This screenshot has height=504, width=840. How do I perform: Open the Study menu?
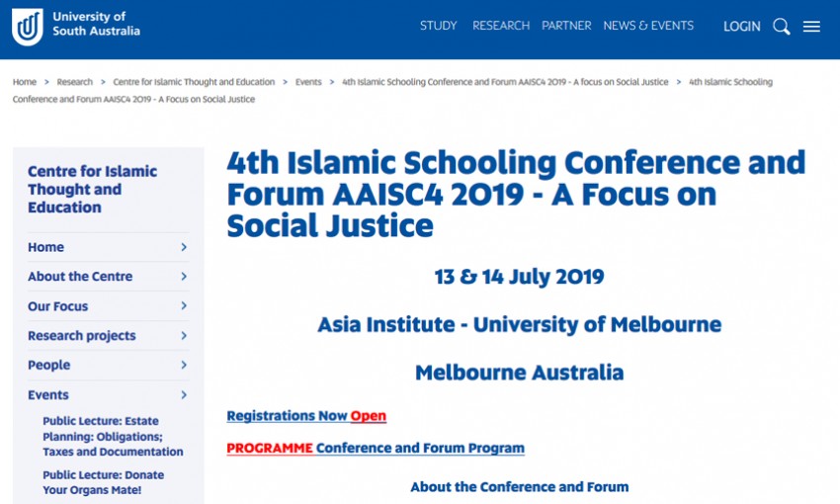coord(438,26)
